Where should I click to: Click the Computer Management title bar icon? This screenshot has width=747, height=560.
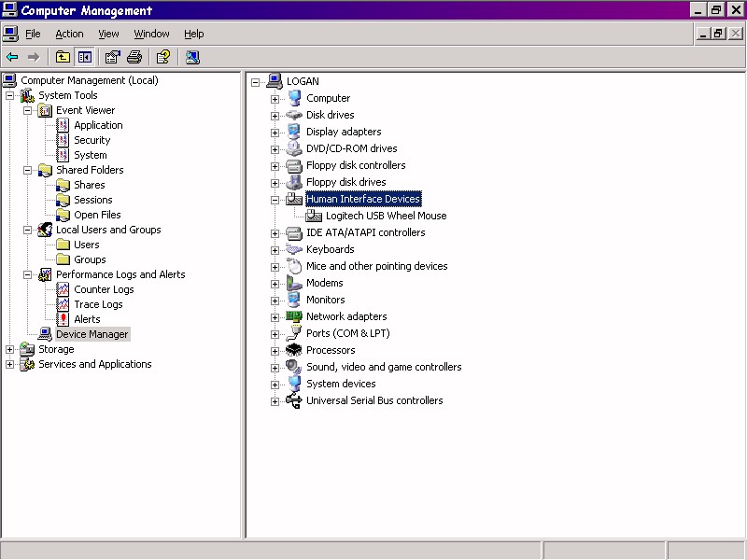coord(9,9)
